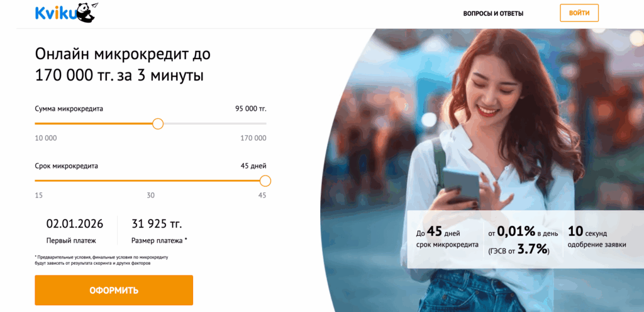Click the loan term slider handle

tap(265, 181)
